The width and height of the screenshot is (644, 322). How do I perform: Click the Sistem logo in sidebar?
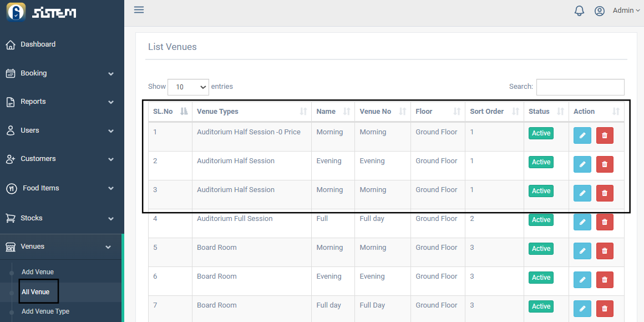click(42, 12)
